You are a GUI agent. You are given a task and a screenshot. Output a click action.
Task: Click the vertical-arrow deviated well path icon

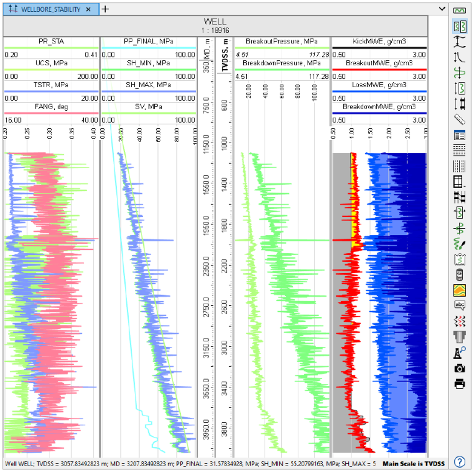459,57
